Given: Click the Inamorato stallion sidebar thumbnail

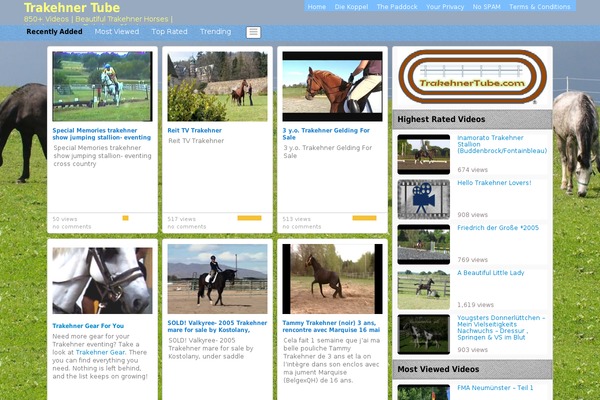Looking at the screenshot, I should (424, 154).
